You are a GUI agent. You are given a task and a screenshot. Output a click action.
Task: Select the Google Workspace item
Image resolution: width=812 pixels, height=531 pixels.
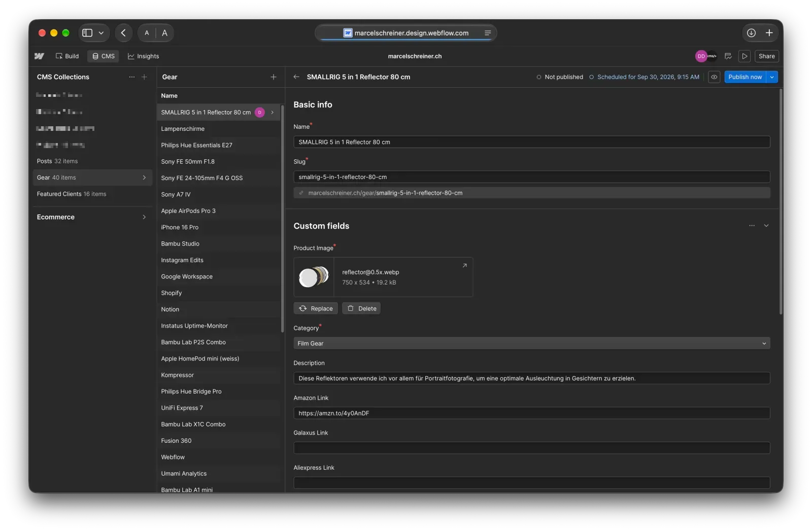[x=219, y=277]
